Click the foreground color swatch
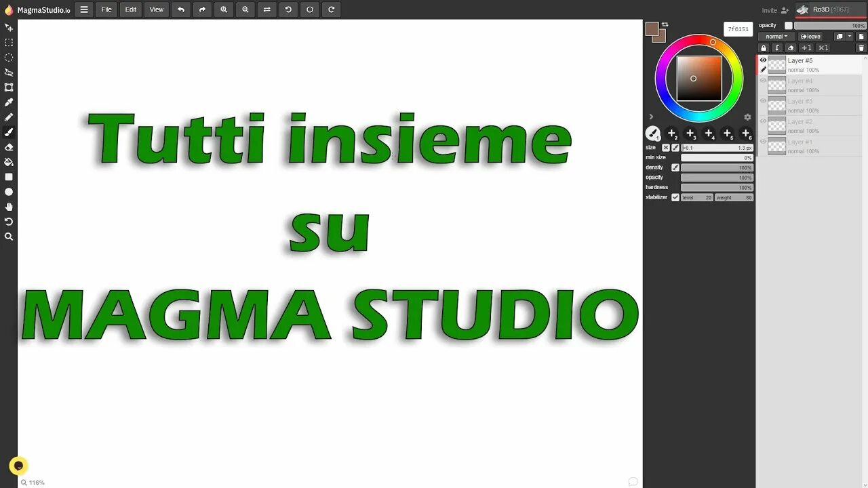The height and width of the screenshot is (488, 868). [x=652, y=28]
